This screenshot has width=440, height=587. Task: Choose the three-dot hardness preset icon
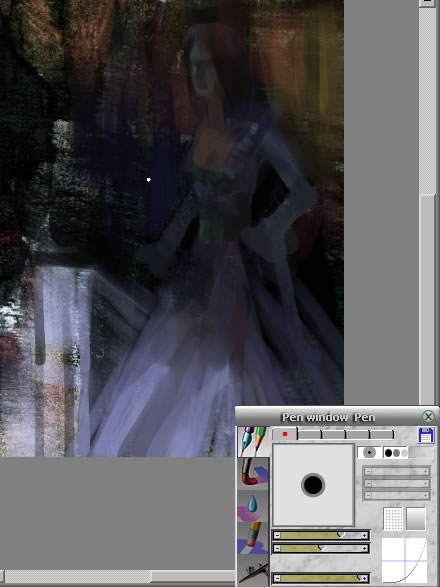click(x=396, y=453)
